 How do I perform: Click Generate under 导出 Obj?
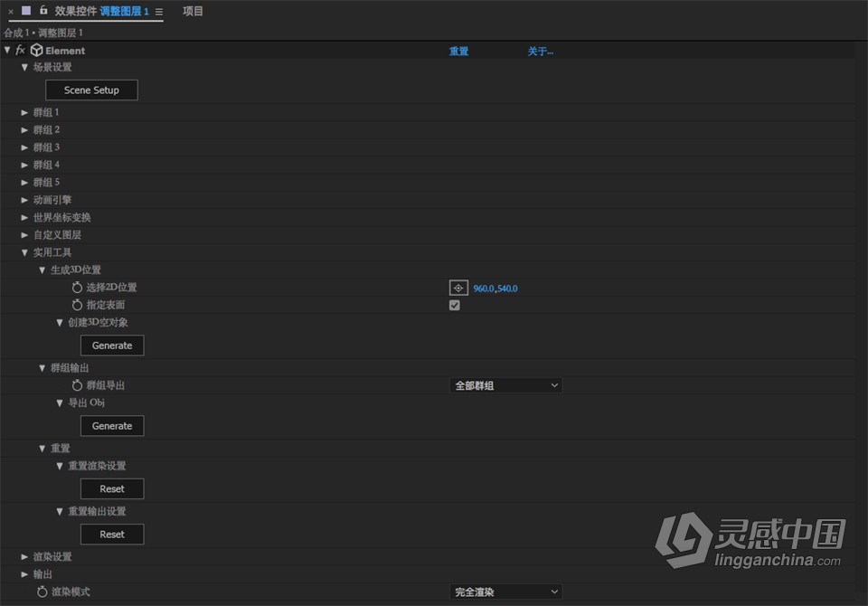click(x=112, y=426)
